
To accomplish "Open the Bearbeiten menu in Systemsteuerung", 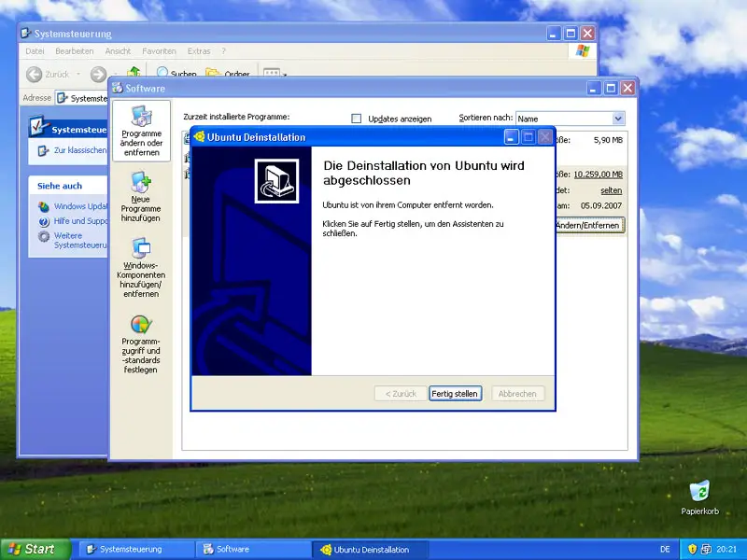I will pyautogui.click(x=75, y=51).
